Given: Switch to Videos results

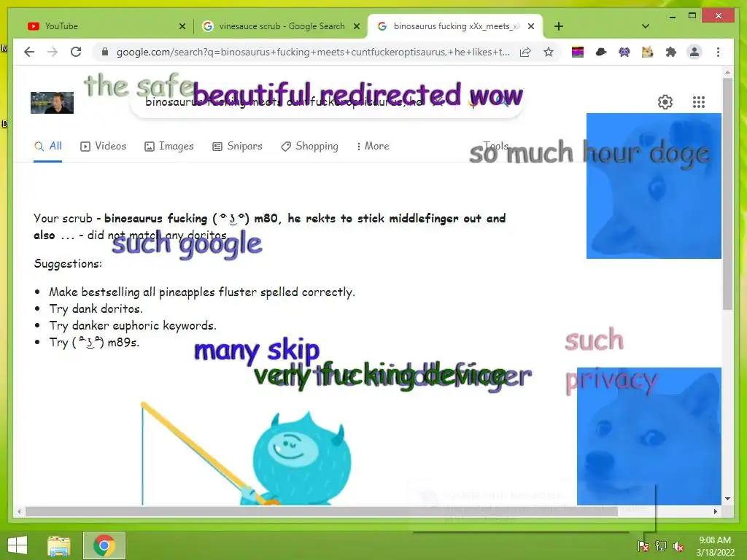Looking at the screenshot, I should pyautogui.click(x=104, y=146).
